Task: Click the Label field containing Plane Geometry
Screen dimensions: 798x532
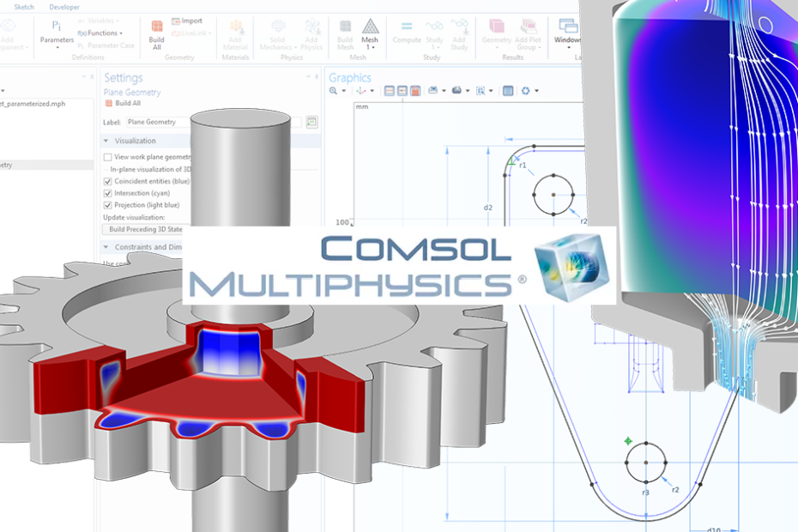Action: coord(214,122)
